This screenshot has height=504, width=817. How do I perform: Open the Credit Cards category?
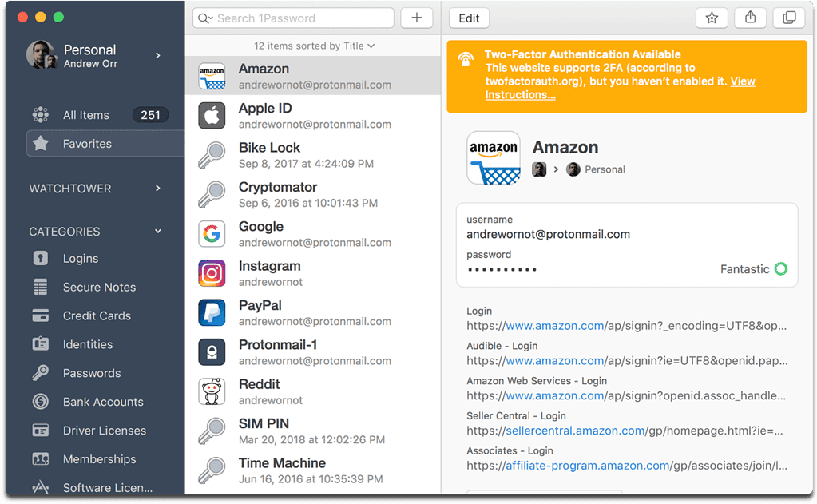(97, 315)
